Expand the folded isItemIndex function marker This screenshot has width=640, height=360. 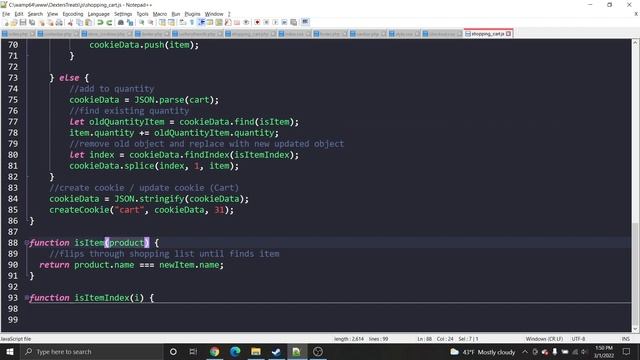point(26,298)
